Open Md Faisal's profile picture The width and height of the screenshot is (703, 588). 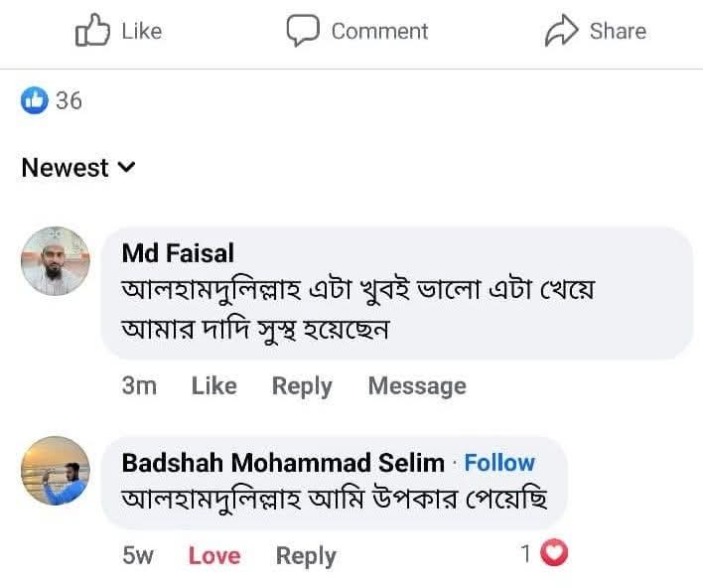tap(55, 261)
